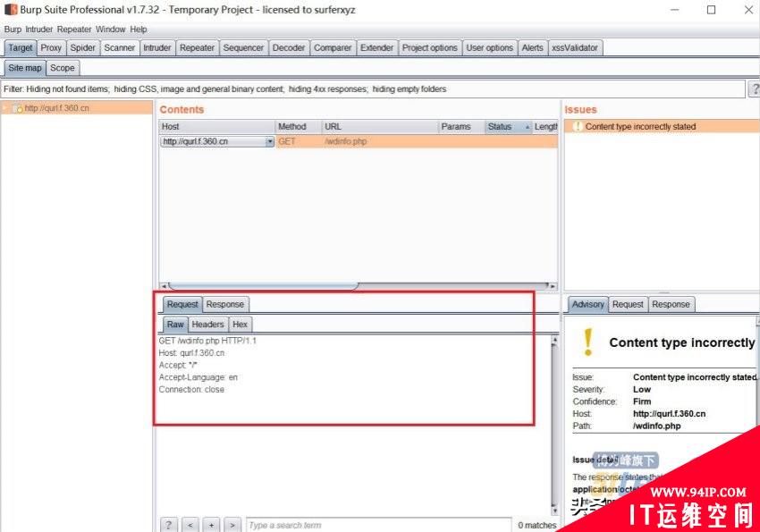Select the Hex view tab
This screenshot has width=760, height=532.
240,325
